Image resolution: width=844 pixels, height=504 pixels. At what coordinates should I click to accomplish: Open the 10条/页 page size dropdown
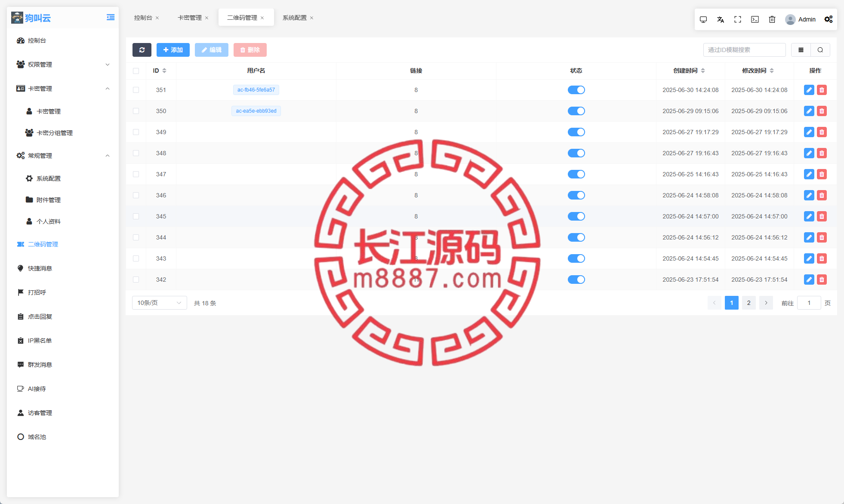pos(160,303)
